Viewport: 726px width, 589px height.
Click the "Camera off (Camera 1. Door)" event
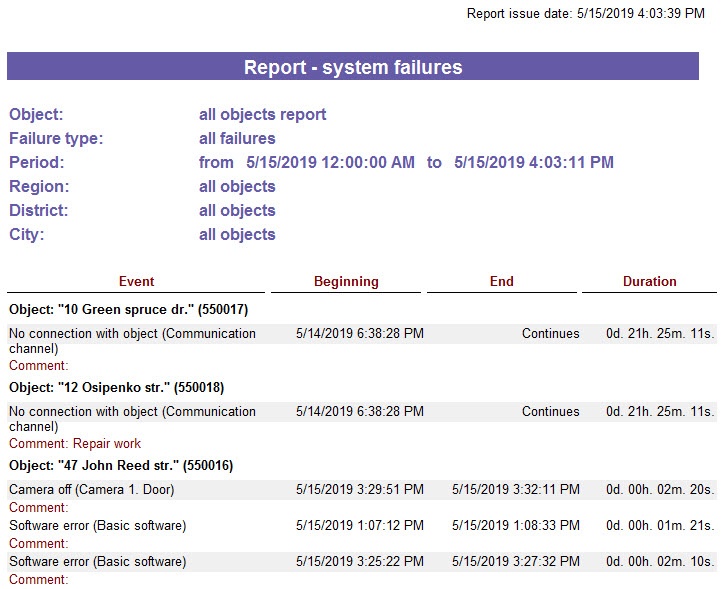(x=96, y=490)
